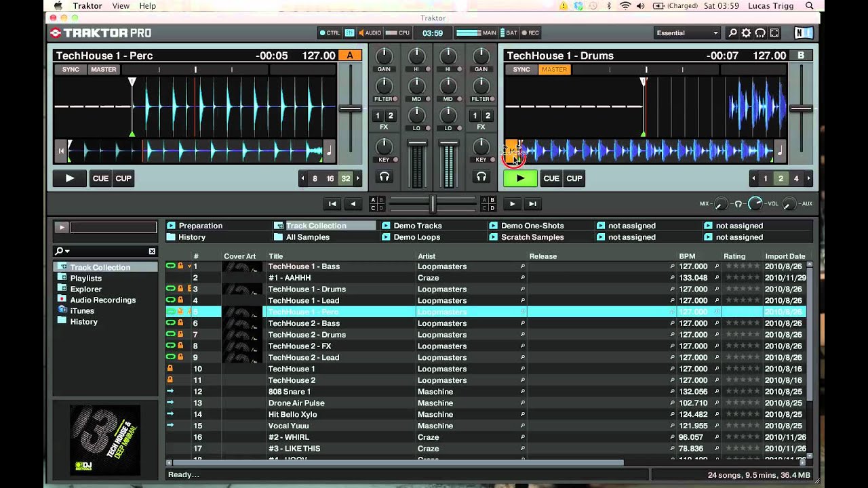868x488 pixels.
Task: Toggle FX unit 2 for Deck B channel
Action: click(487, 115)
